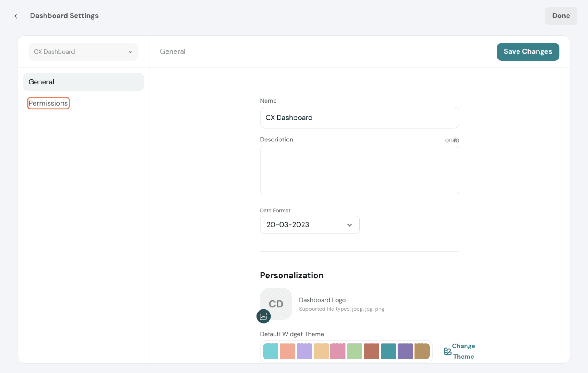Click the upload logo image icon

pyautogui.click(x=264, y=316)
